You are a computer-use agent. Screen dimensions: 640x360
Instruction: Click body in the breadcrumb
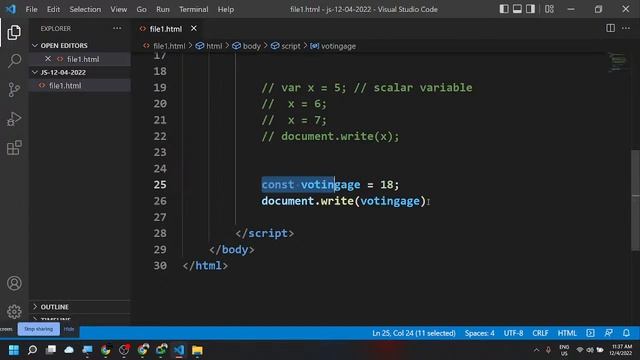[251, 46]
